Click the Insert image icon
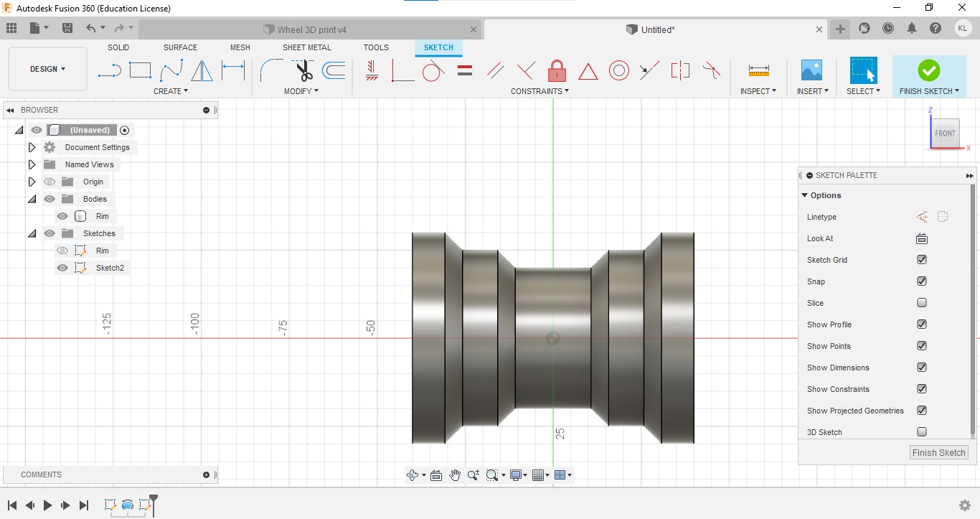 coord(811,70)
